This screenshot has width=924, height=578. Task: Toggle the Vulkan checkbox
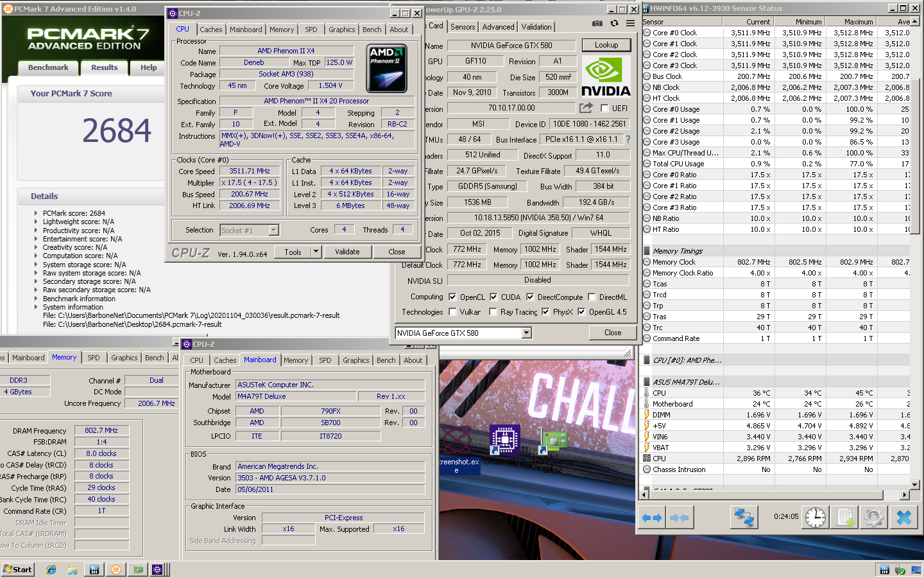452,312
